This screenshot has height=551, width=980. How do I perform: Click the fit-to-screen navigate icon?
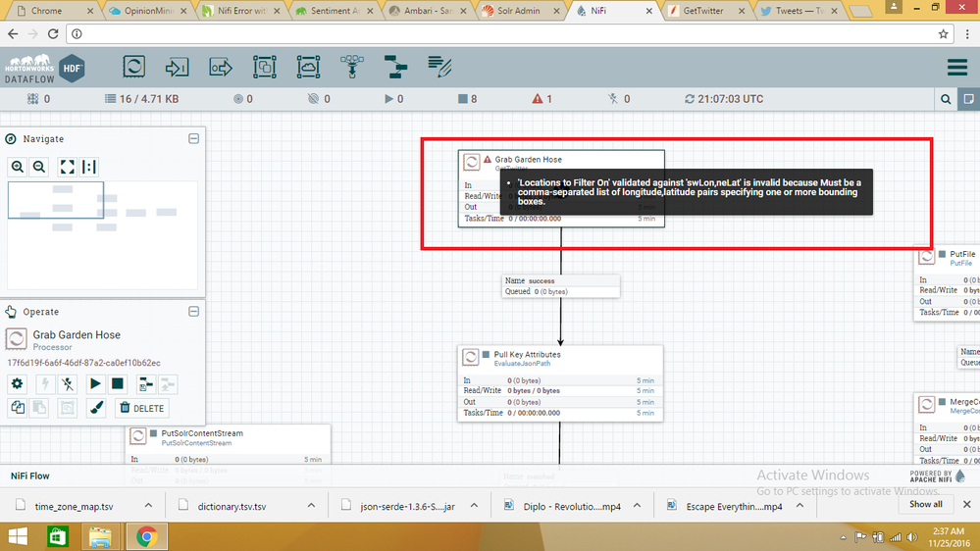click(x=67, y=167)
